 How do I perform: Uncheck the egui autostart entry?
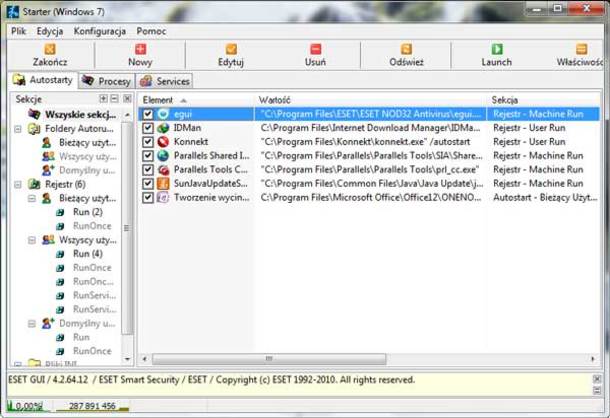coord(148,114)
